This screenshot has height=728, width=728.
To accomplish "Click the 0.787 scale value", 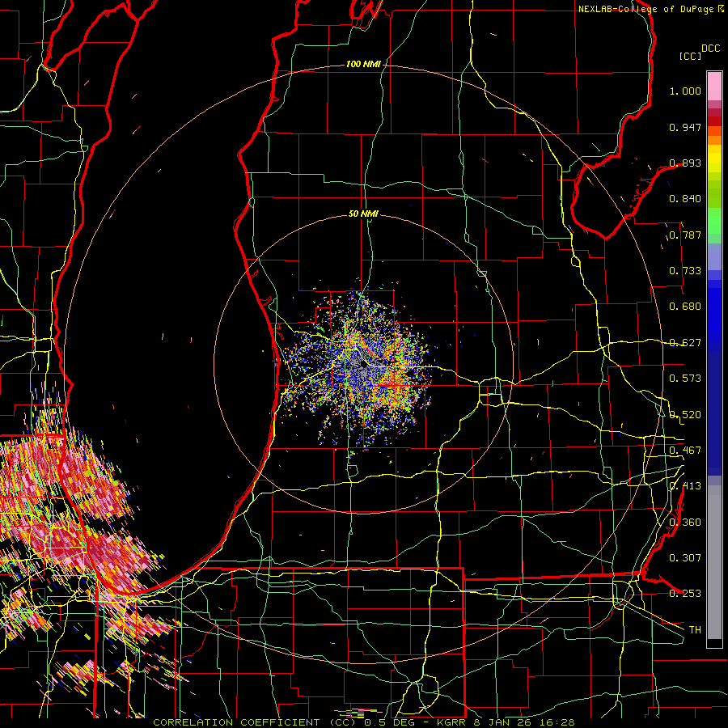I will click(685, 235).
